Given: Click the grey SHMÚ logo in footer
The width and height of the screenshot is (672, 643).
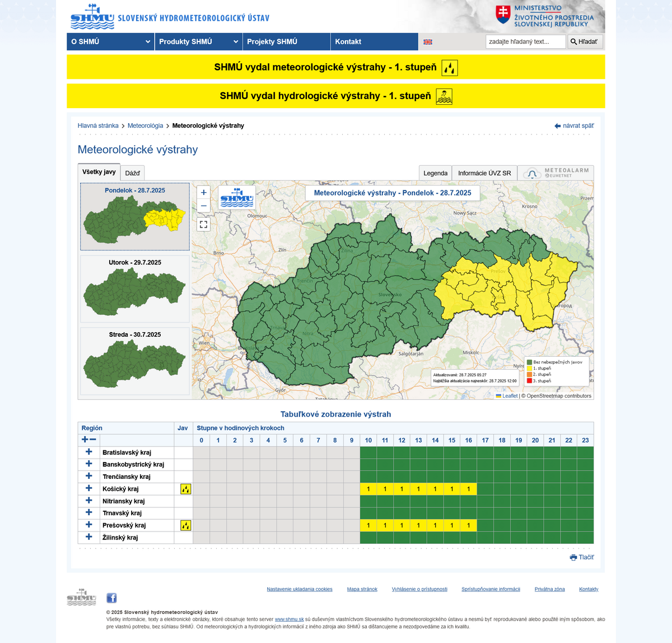Looking at the screenshot, I should (81, 597).
